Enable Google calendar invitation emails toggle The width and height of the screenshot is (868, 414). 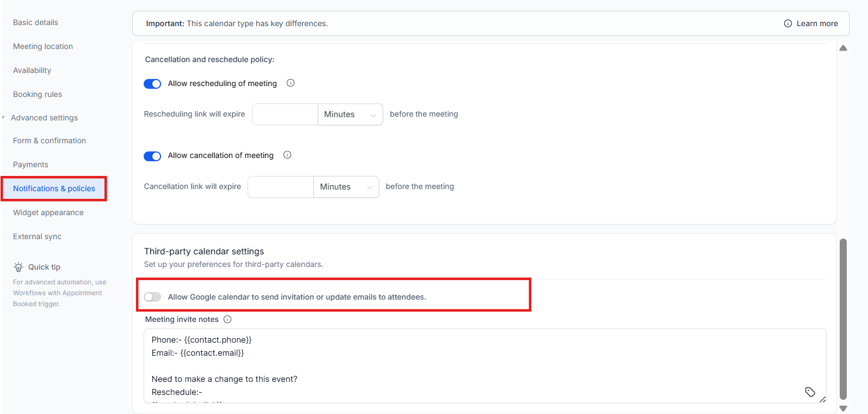tap(152, 297)
